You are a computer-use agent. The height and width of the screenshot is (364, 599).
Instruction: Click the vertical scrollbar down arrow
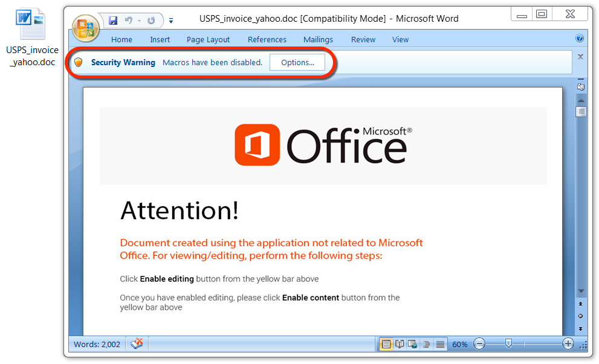(581, 291)
